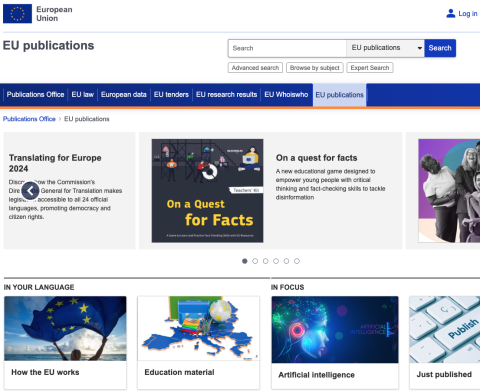Select the last carousel slide dot
The width and height of the screenshot is (480, 391).
pos(297,261)
